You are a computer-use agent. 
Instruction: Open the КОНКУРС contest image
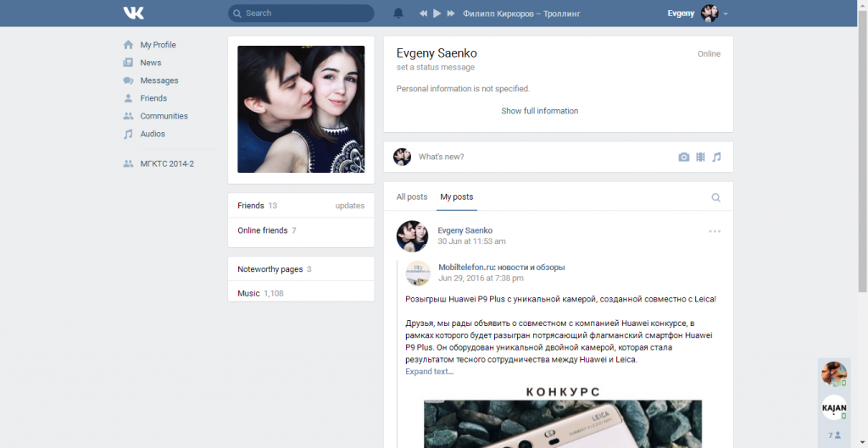point(563,417)
